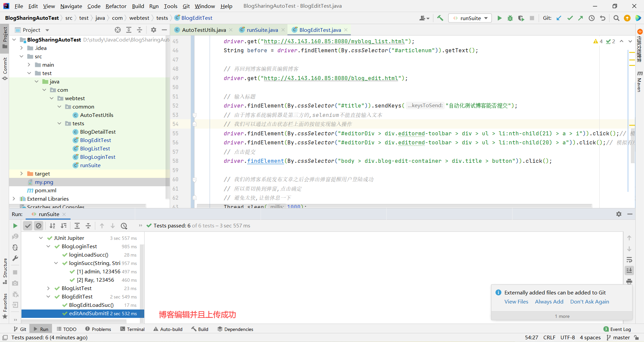Open Maven side tool window
Screen dimensions: 644x342
point(640,81)
